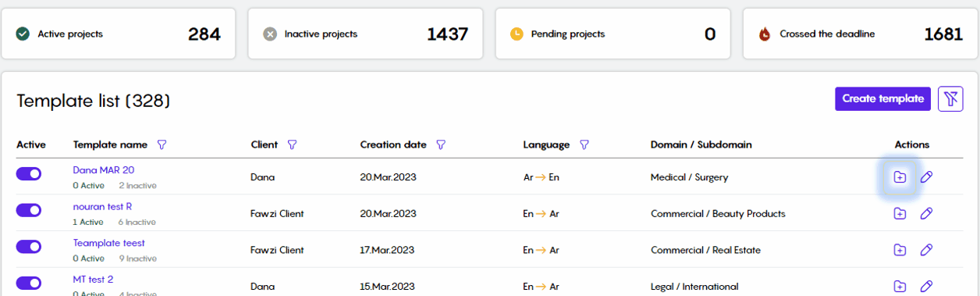Open the MT test 2 template link
The image size is (980, 296).
click(93, 279)
